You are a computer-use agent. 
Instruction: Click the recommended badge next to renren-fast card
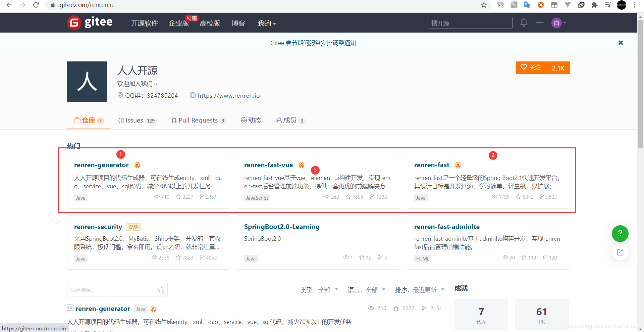pos(458,165)
